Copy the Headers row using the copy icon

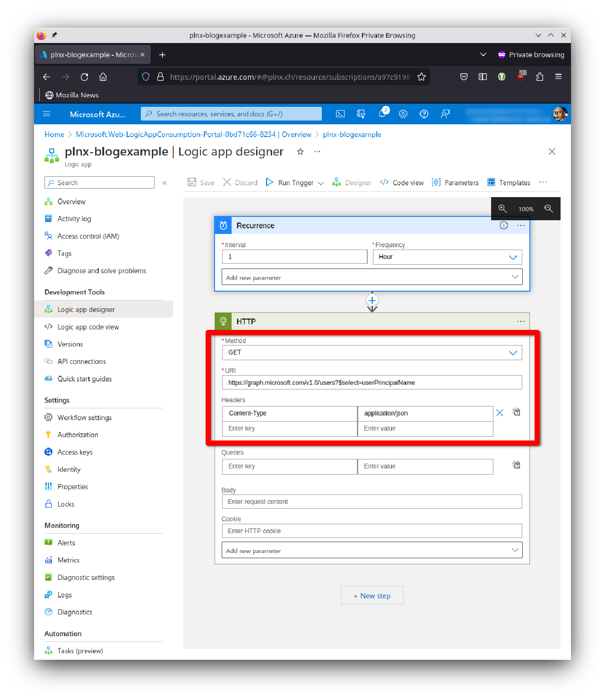tap(516, 412)
